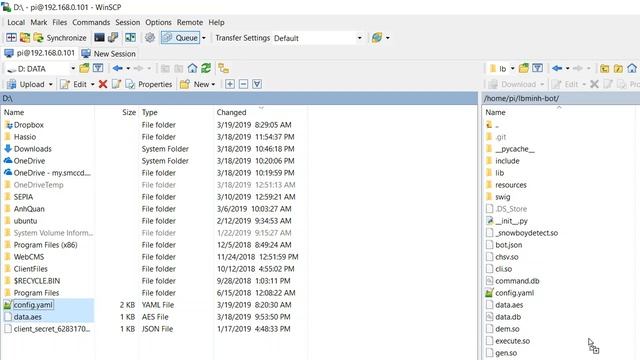Open the Remote menu
The image size is (640, 360).
click(190, 22)
